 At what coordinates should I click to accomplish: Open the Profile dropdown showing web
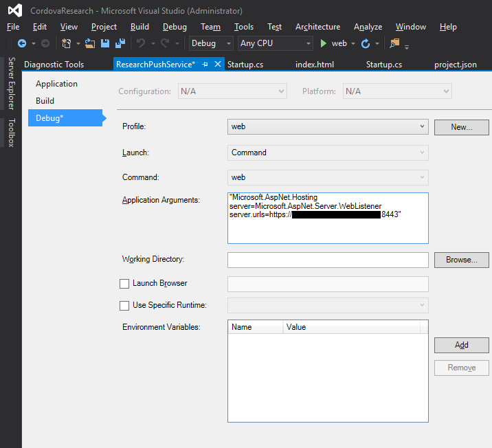[328, 127]
